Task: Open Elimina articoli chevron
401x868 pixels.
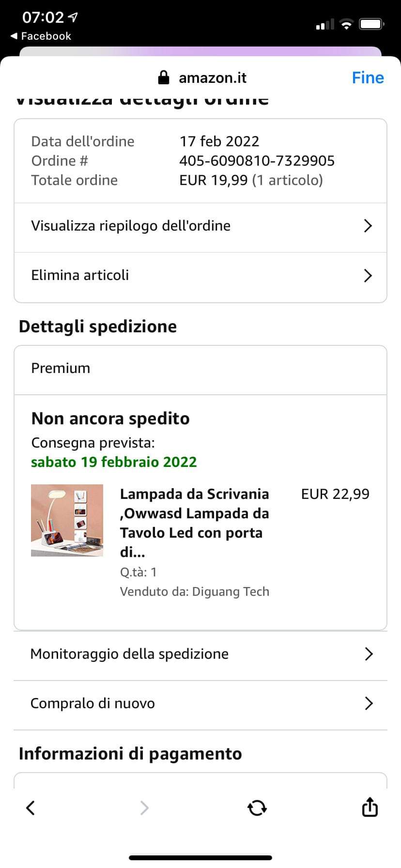Action: click(x=368, y=276)
